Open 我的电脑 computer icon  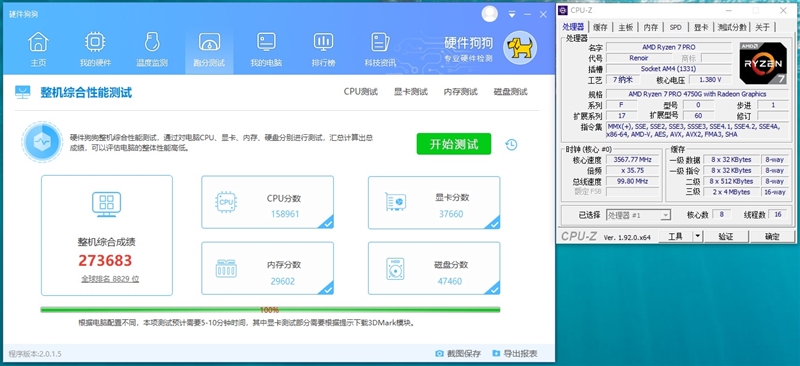pyautogui.click(x=266, y=42)
